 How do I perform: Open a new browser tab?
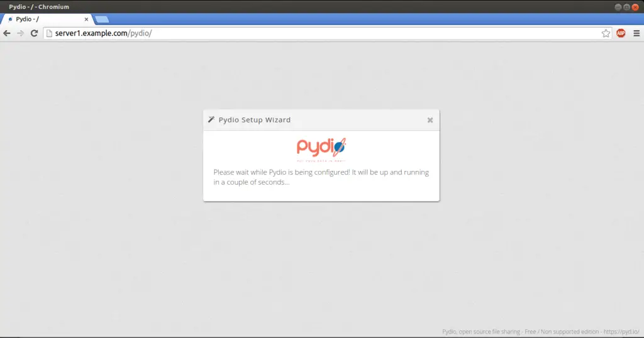click(102, 19)
